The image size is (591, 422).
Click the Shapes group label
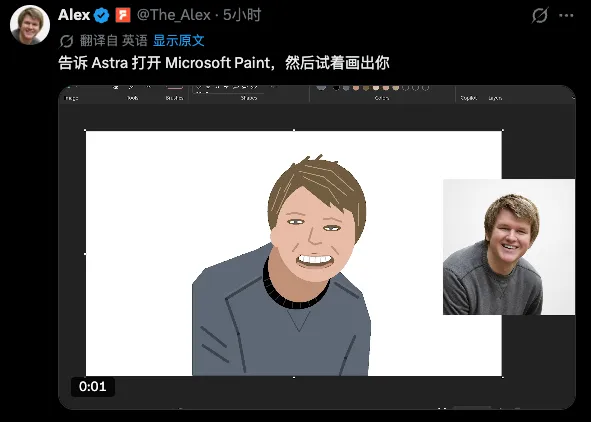[x=249, y=98]
